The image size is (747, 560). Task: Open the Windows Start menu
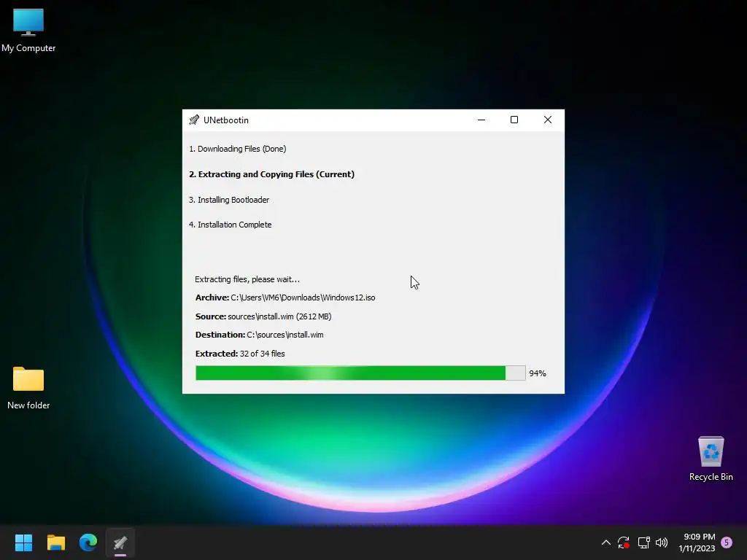tap(23, 542)
